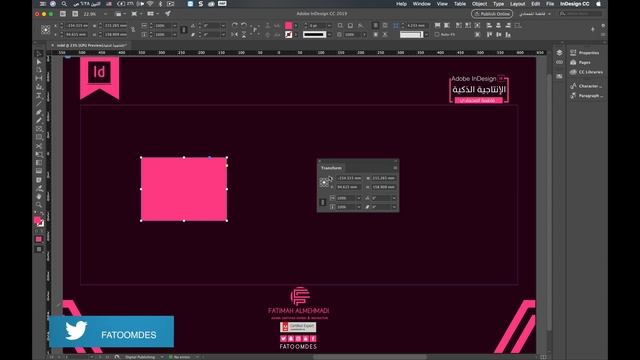Click the Transform panel tab

coord(331,168)
